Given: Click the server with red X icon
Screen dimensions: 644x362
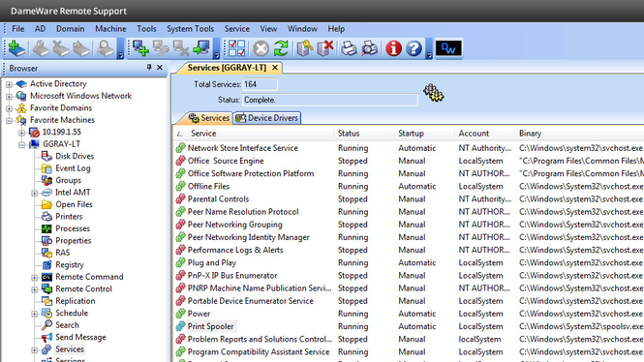Looking at the screenshot, I should coord(325,48).
